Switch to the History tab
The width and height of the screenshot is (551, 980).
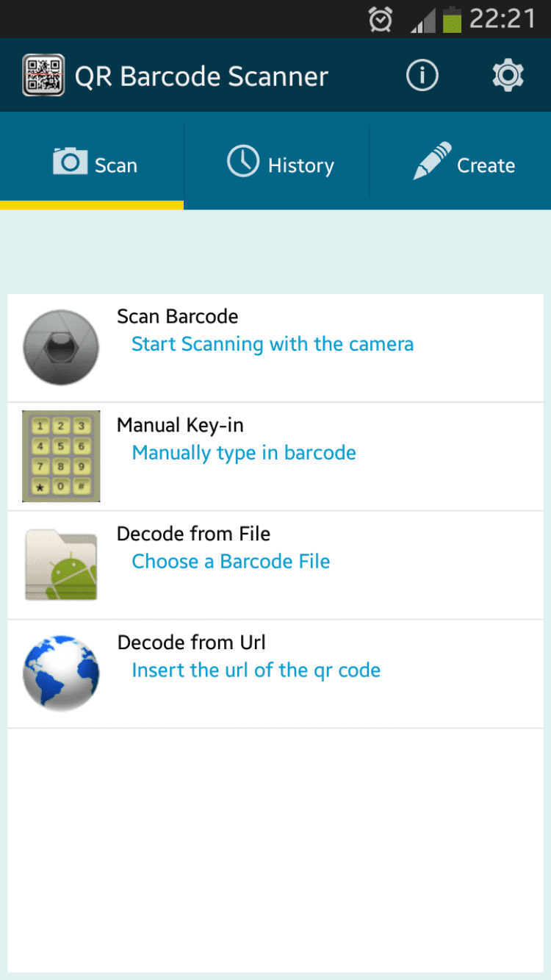[278, 163]
